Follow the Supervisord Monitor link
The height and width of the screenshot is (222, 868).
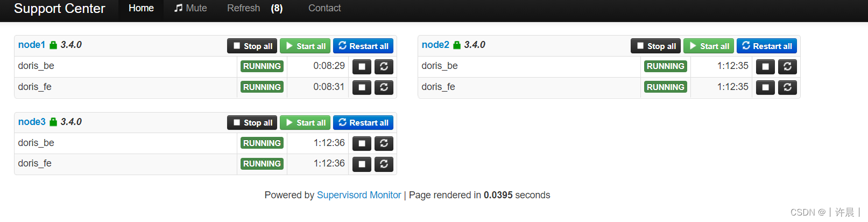359,195
